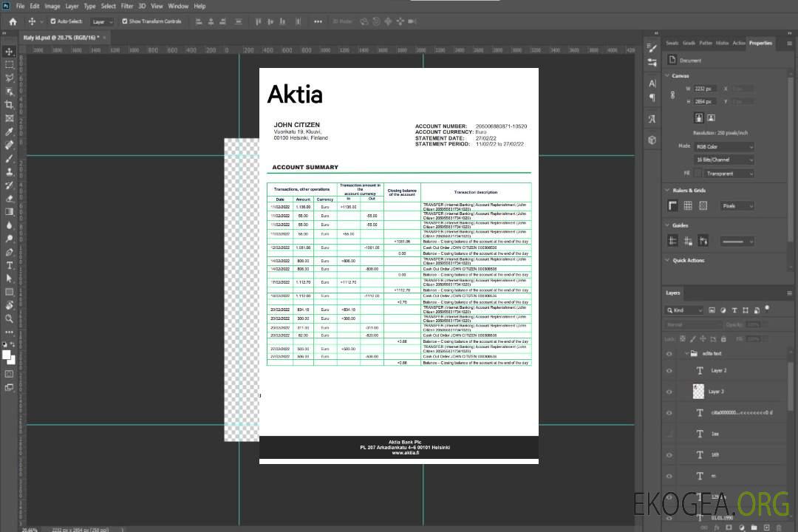The width and height of the screenshot is (798, 532).
Task: Select the Object Selection tool
Action: point(9,92)
